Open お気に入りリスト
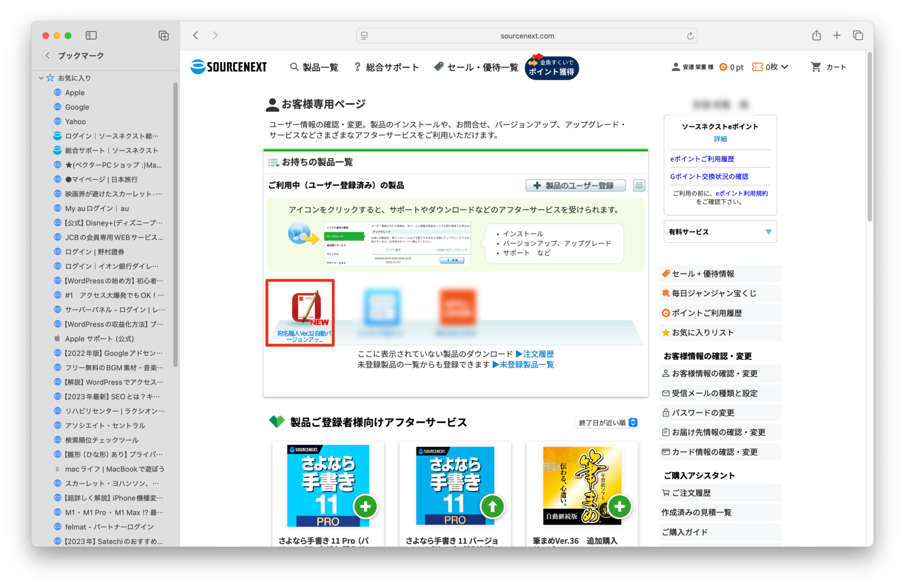Image resolution: width=905 pixels, height=588 pixels. point(720,333)
